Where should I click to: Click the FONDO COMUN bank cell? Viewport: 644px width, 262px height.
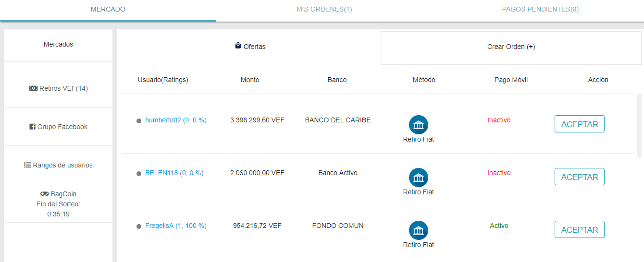point(338,226)
